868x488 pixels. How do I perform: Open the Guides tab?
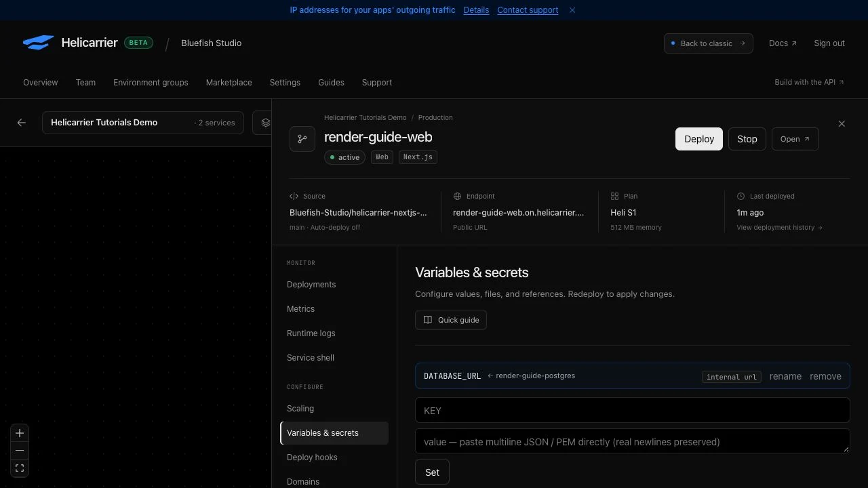tap(331, 83)
